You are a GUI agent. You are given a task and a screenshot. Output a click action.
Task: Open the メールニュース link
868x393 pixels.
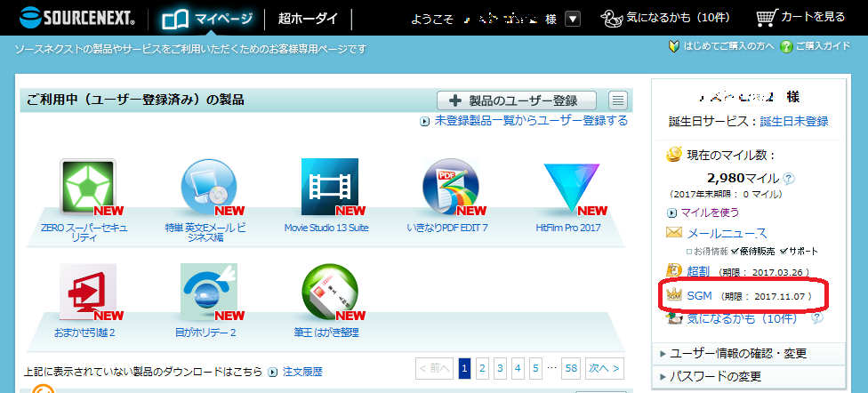click(727, 232)
